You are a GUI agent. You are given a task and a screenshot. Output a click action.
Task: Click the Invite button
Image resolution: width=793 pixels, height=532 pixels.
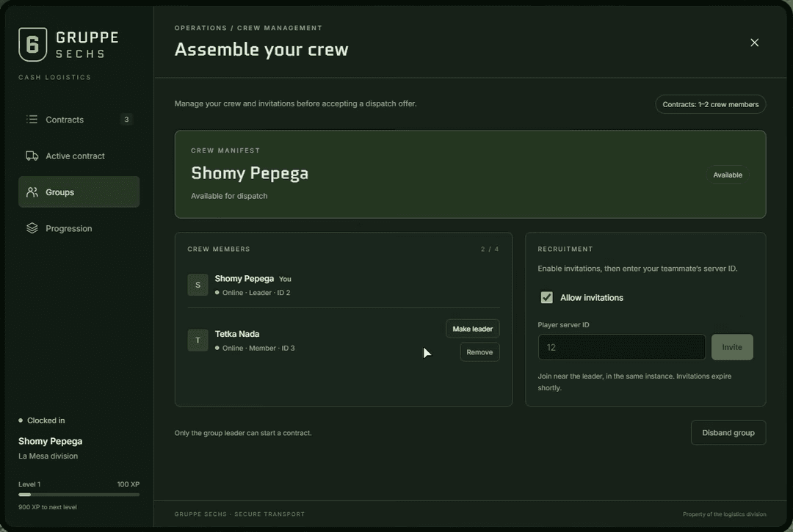[x=732, y=347]
